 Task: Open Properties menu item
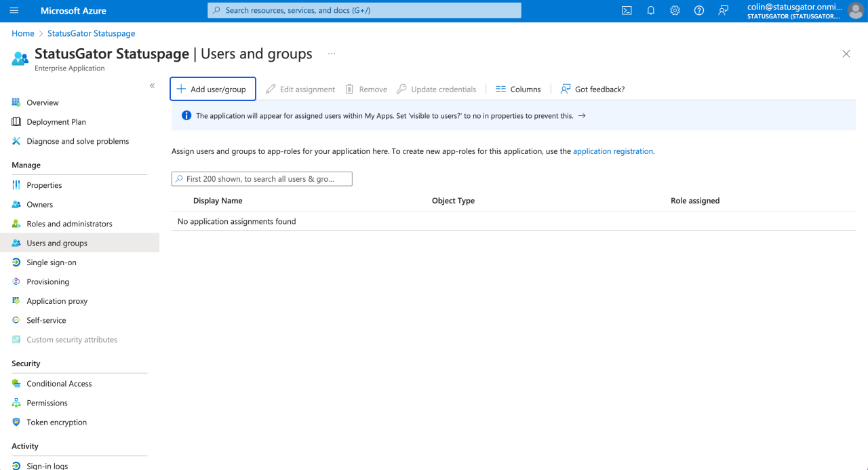(79, 185)
